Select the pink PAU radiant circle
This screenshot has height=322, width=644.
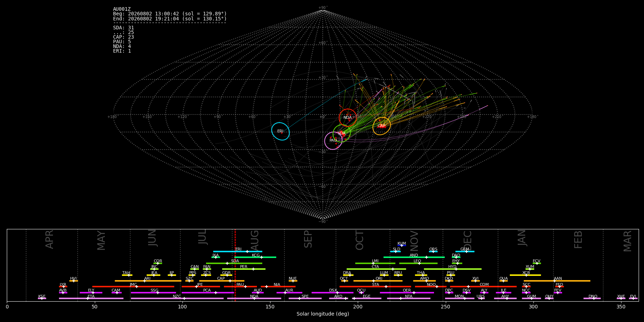coord(333,141)
